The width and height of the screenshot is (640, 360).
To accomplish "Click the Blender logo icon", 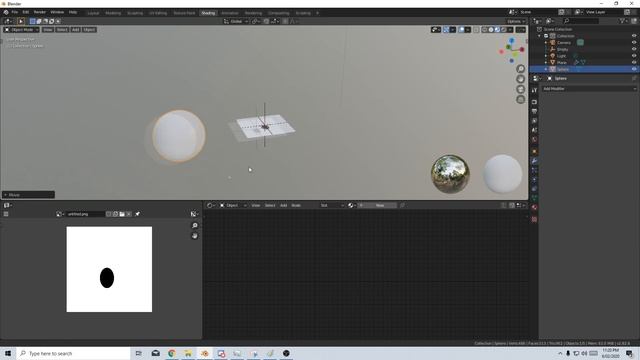I will point(6,12).
